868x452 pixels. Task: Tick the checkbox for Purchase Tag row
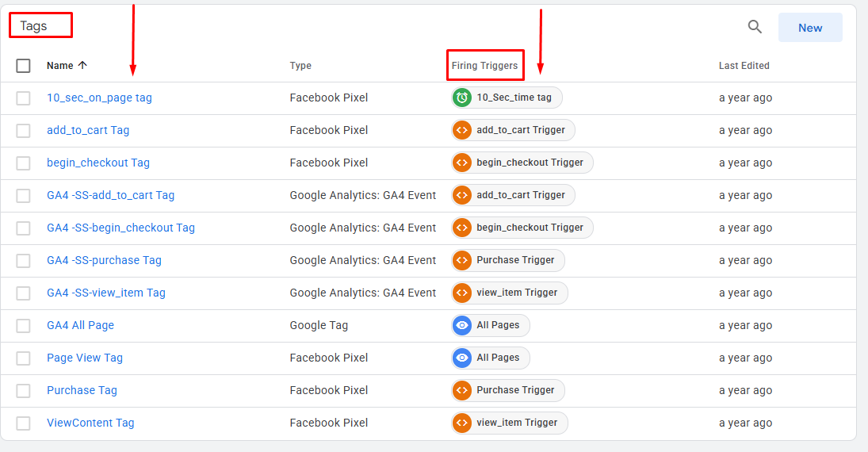pyautogui.click(x=23, y=390)
